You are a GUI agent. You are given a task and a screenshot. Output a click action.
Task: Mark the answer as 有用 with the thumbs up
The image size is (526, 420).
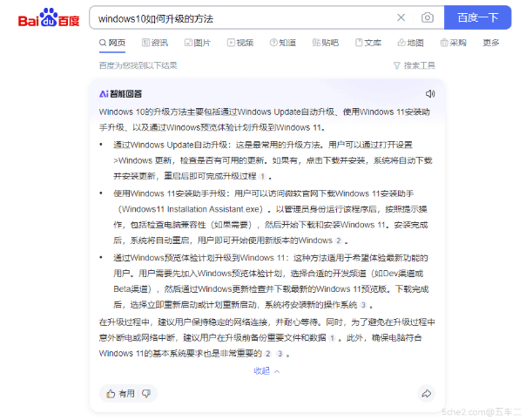(x=120, y=394)
